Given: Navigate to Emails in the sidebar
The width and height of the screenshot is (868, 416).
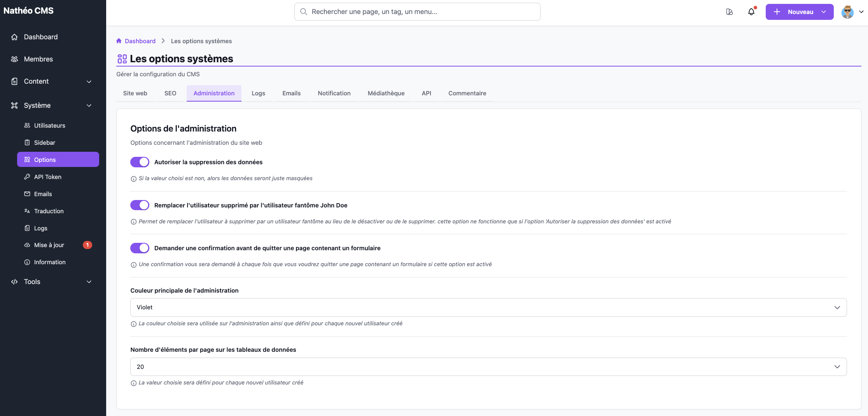Looking at the screenshot, I should point(43,194).
